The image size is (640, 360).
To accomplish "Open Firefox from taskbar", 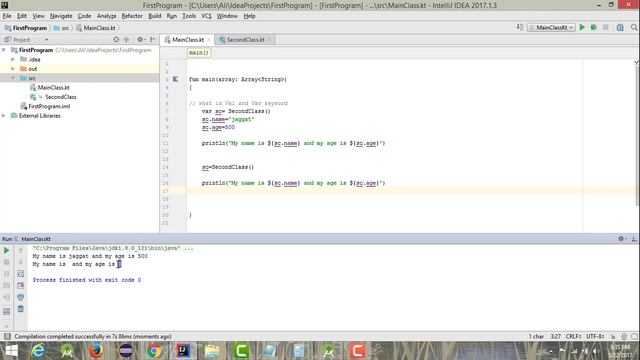I will 96,351.
